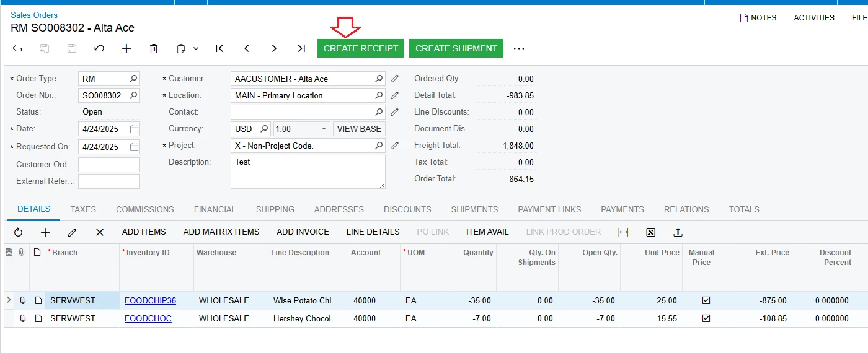This screenshot has height=353, width=868.
Task: Open the SHIPMENTS tab
Action: pyautogui.click(x=474, y=209)
